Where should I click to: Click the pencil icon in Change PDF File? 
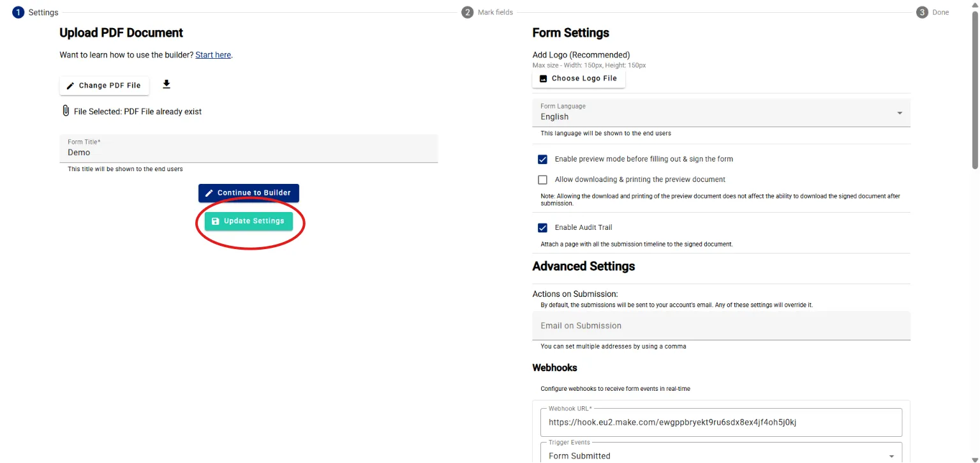71,86
